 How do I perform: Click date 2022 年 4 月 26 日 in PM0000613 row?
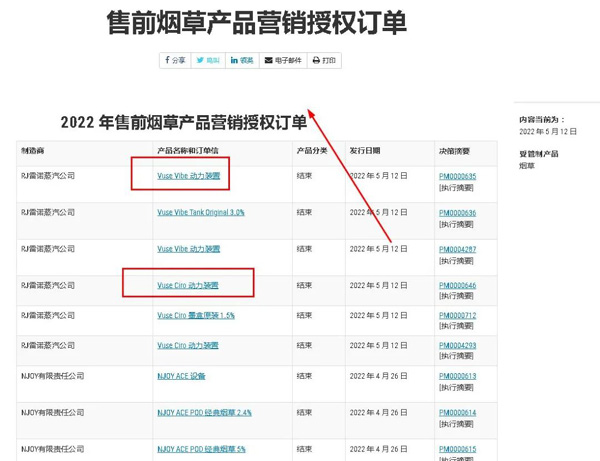pos(378,376)
